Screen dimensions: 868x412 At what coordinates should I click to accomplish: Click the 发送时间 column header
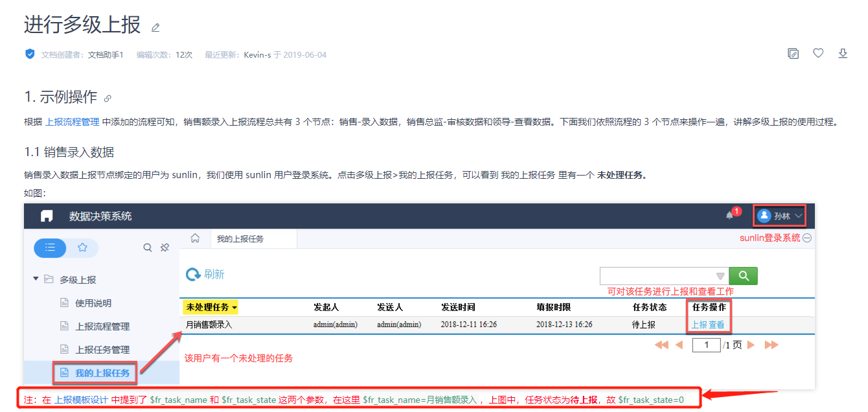point(458,307)
